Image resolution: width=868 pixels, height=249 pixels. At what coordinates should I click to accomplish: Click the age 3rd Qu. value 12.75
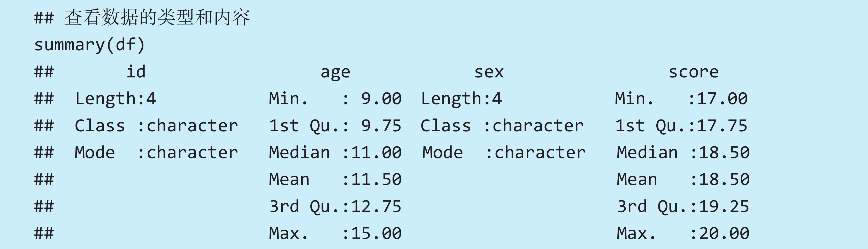click(x=376, y=206)
